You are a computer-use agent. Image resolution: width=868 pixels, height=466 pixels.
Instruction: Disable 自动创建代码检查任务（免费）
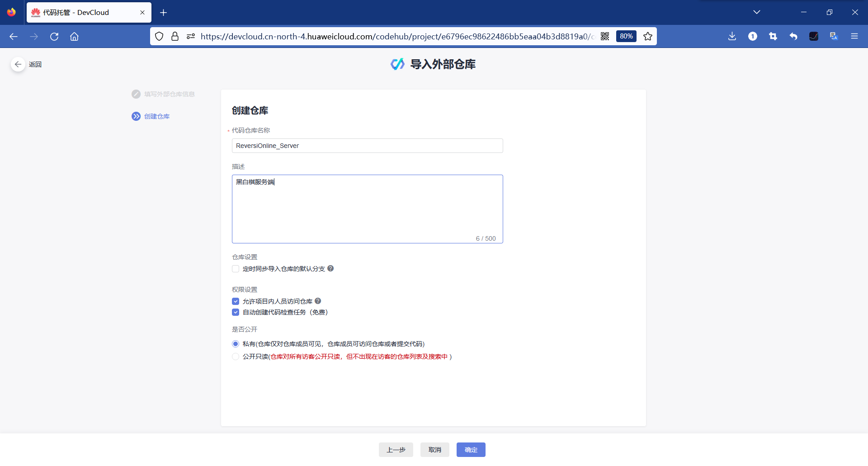pyautogui.click(x=236, y=312)
